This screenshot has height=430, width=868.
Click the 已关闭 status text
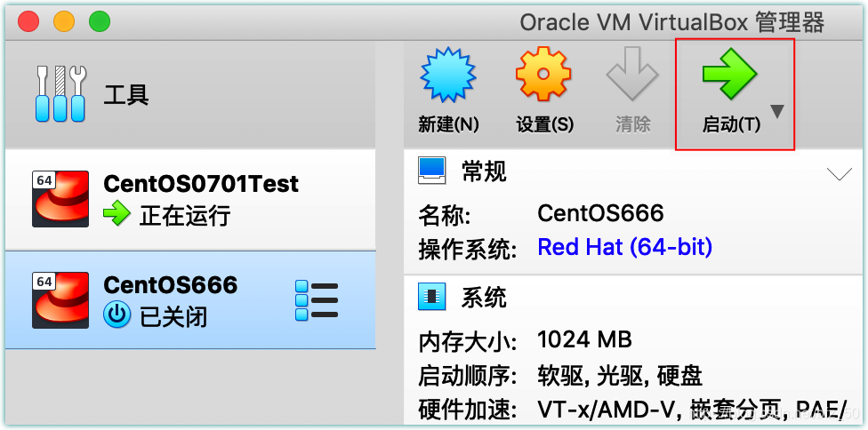[173, 317]
